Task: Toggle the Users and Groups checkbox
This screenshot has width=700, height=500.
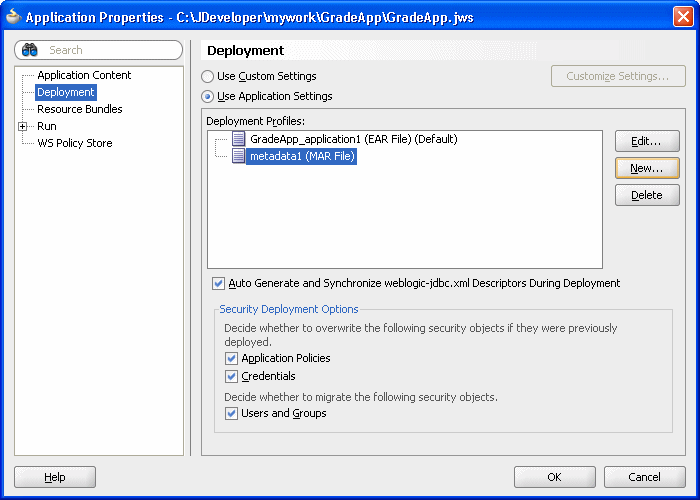Action: [231, 413]
